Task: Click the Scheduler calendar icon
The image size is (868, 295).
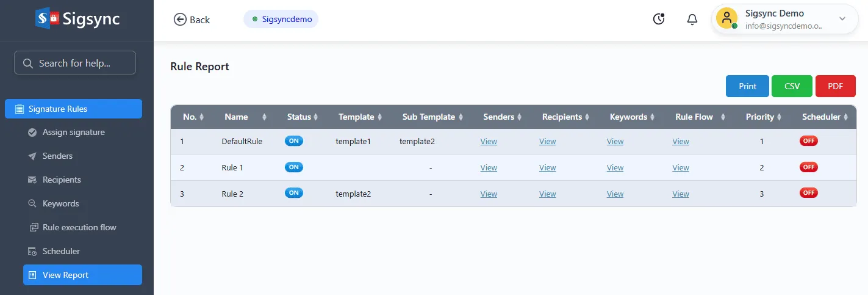Action: [32, 251]
